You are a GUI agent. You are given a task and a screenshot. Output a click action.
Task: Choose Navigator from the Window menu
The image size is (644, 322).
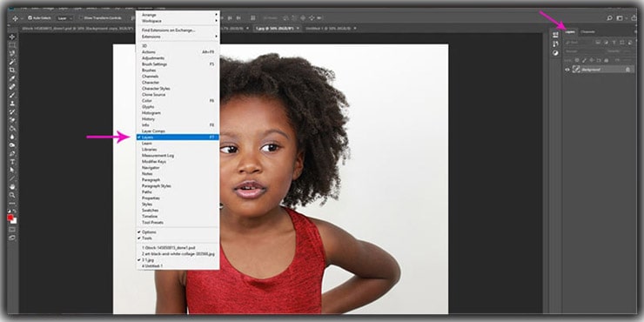point(178,168)
